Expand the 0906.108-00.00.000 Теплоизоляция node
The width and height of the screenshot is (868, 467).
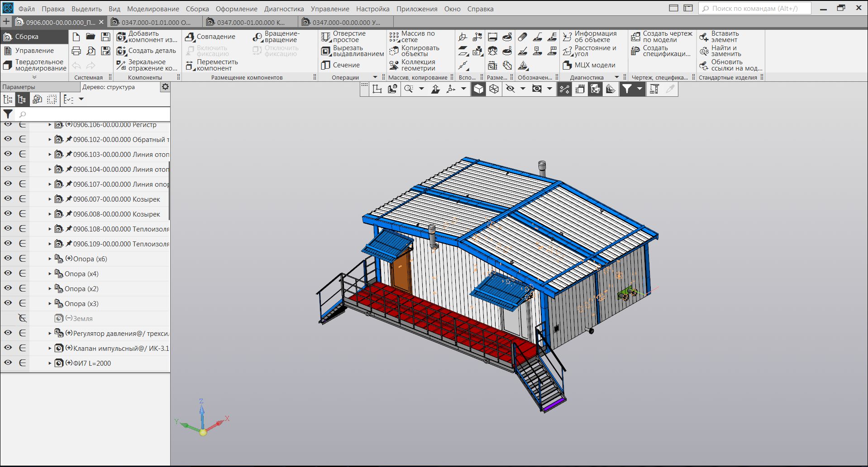pyautogui.click(x=50, y=229)
